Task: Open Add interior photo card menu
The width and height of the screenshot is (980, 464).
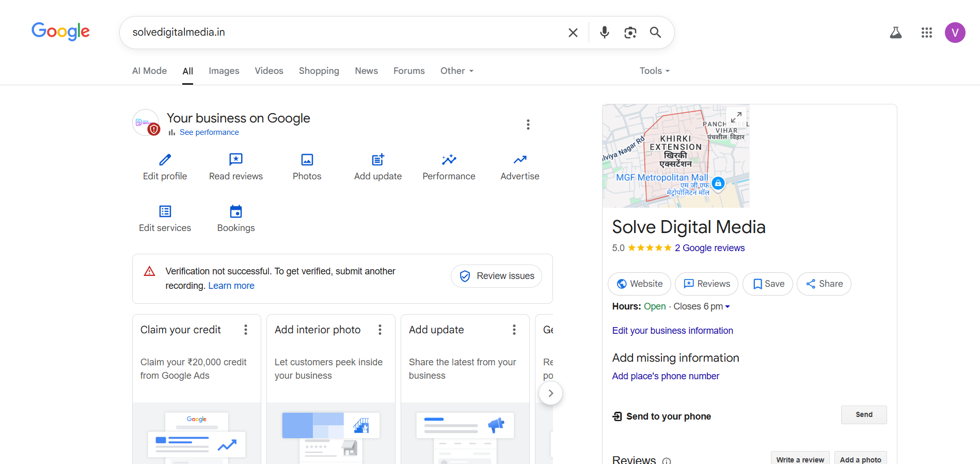Action: 380,330
